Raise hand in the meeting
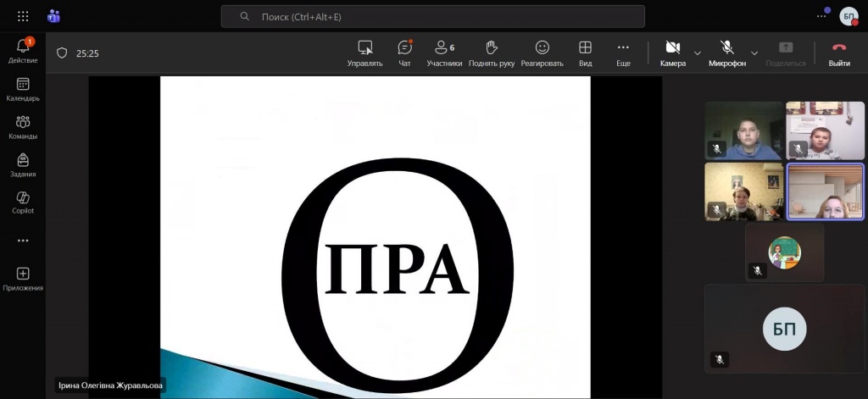 (x=491, y=53)
